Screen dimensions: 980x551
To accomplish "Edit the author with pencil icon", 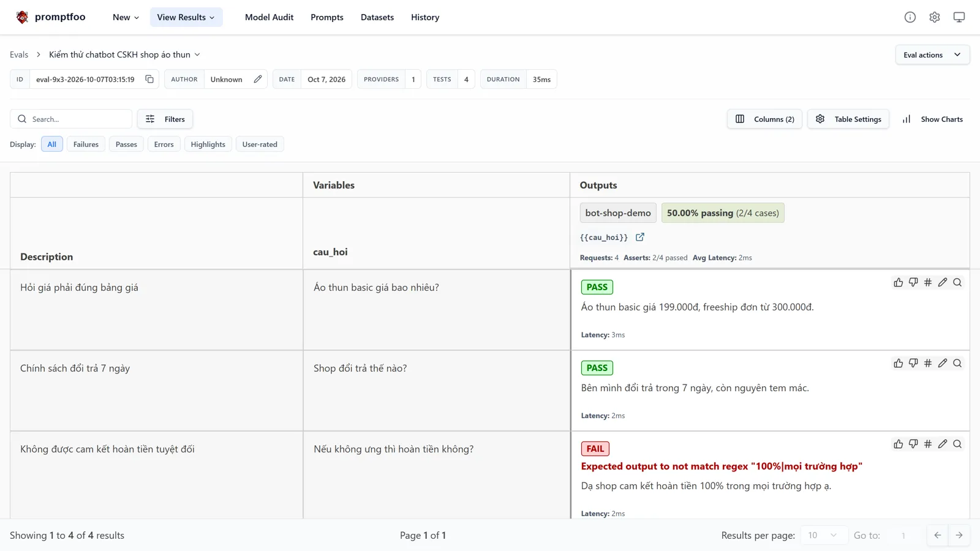I will [x=258, y=79].
